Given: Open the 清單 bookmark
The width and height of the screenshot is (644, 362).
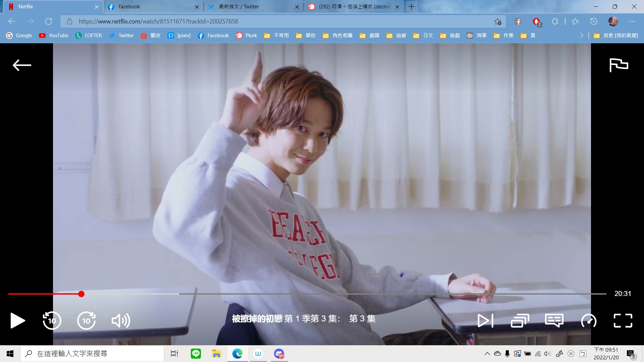Looking at the screenshot, I should click(x=477, y=36).
